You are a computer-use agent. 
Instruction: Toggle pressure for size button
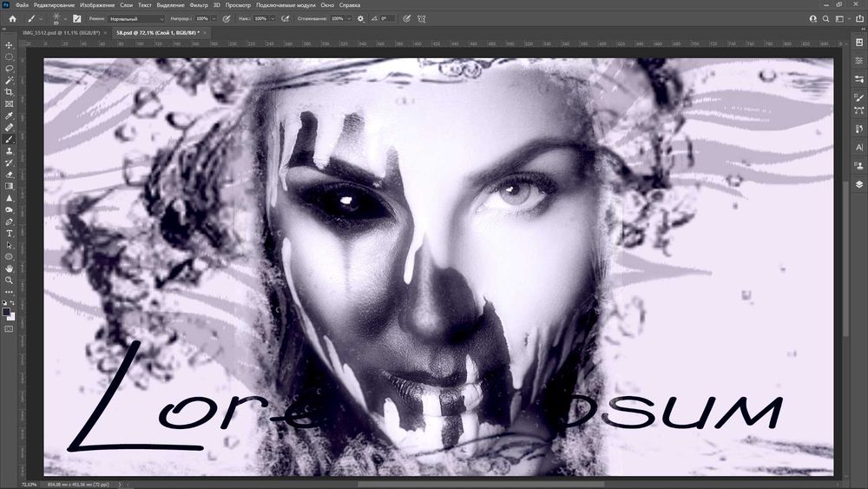click(407, 19)
